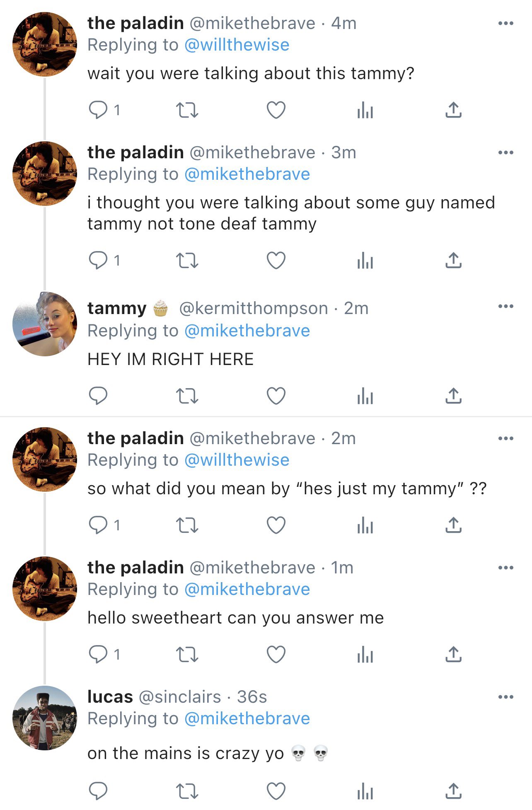Like tammy's "HEY IM RIGHT HERE" tweet
Viewport: 532px width, 810px height.
click(276, 396)
